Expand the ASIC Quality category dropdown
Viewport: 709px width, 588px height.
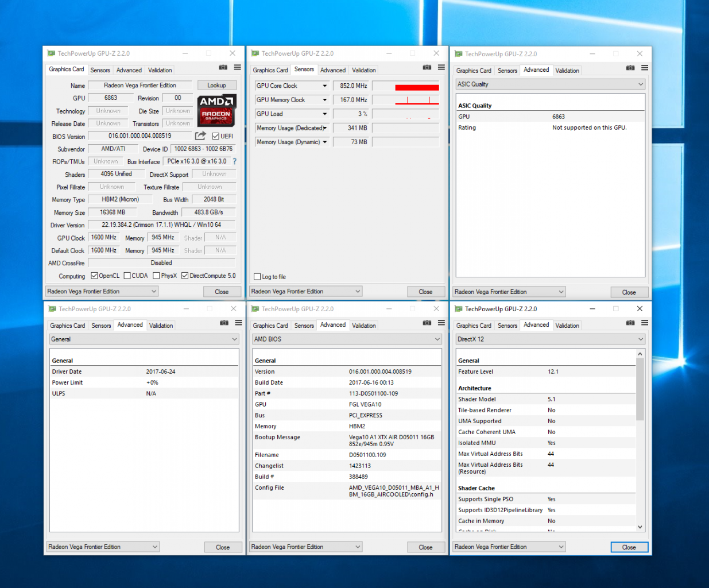[551, 84]
